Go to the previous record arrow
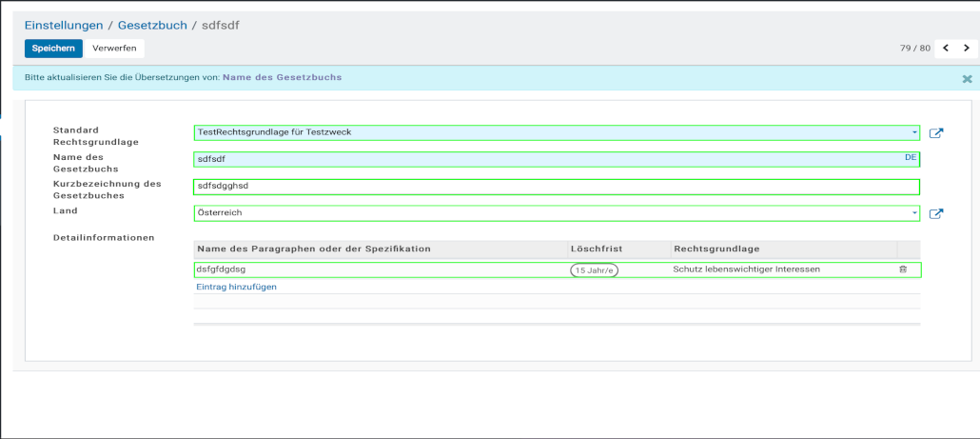Viewport: 980px width, 439px height. pos(947,48)
